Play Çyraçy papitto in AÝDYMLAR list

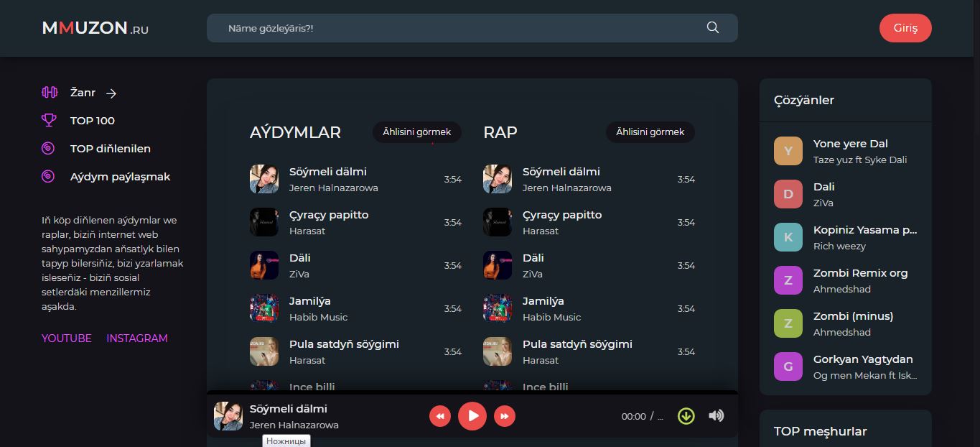(x=329, y=215)
